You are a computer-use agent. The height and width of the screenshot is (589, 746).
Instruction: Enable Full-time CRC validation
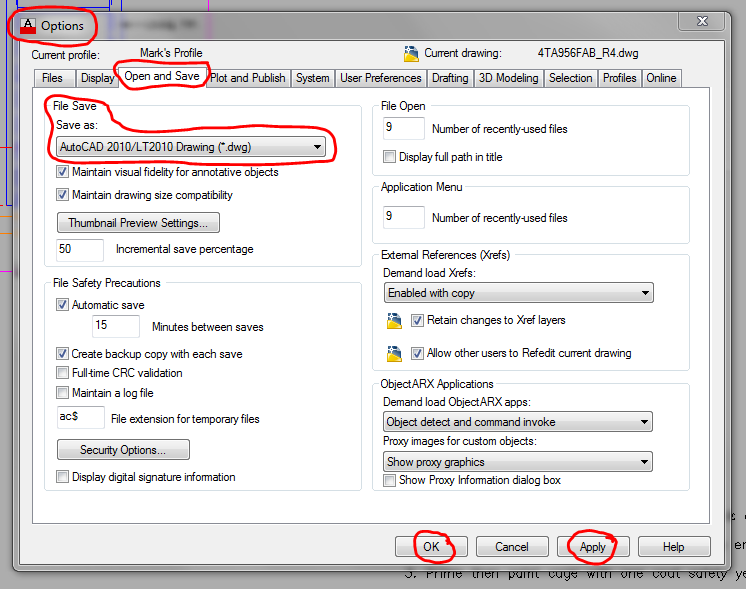[x=62, y=373]
